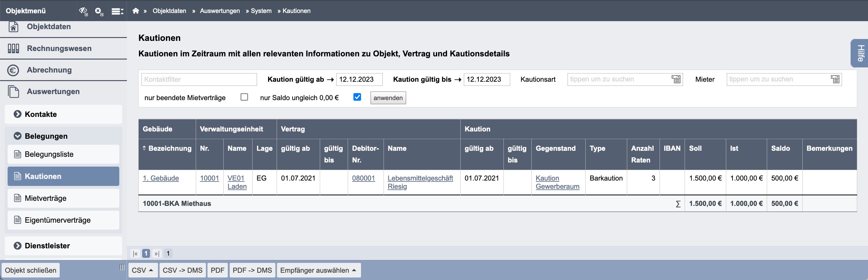Click the Abrechnung euro icon
868x280 pixels.
click(x=13, y=70)
